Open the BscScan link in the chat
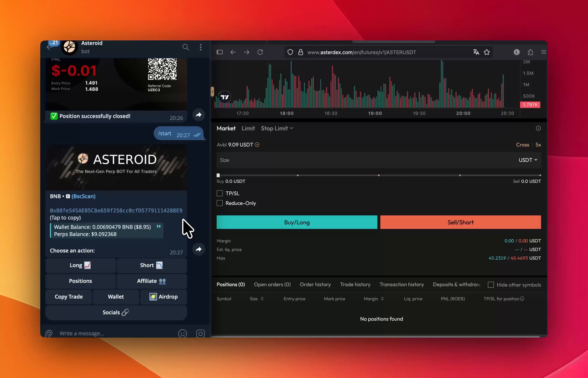 (x=83, y=196)
